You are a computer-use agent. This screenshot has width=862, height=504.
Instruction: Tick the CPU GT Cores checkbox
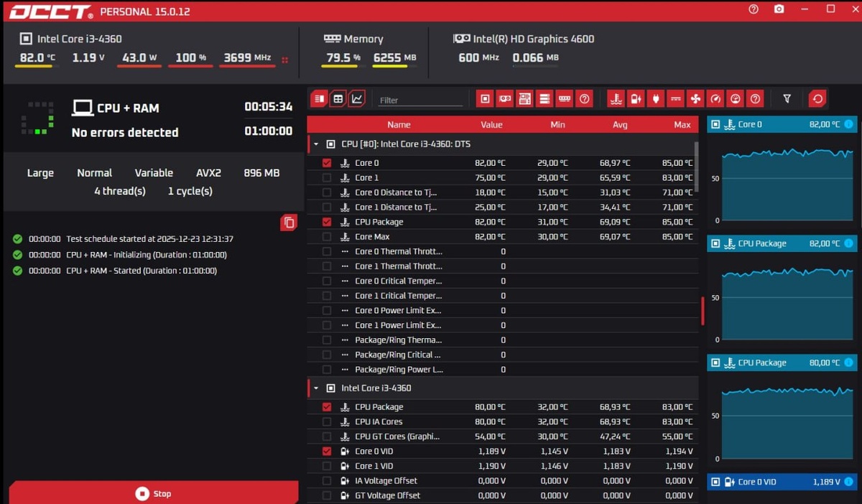click(x=327, y=437)
